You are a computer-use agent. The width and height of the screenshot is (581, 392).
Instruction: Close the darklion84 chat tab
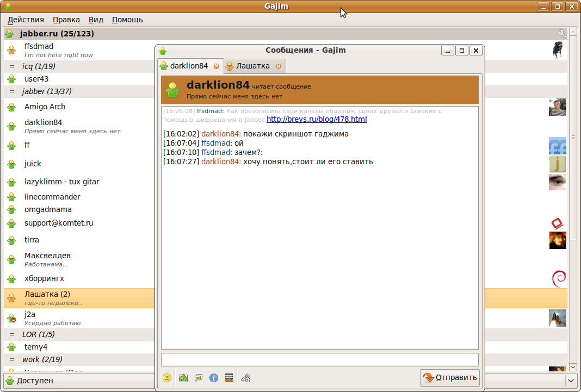217,66
